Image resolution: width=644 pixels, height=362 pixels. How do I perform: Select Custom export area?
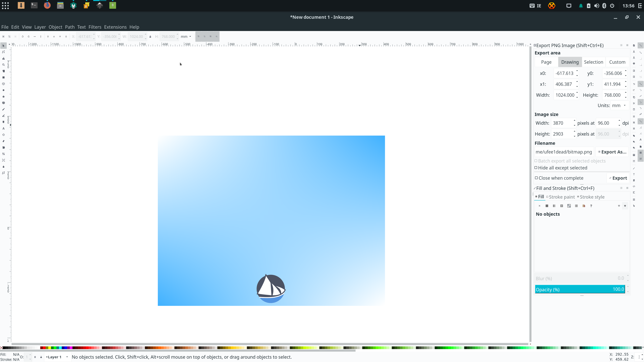(x=617, y=62)
